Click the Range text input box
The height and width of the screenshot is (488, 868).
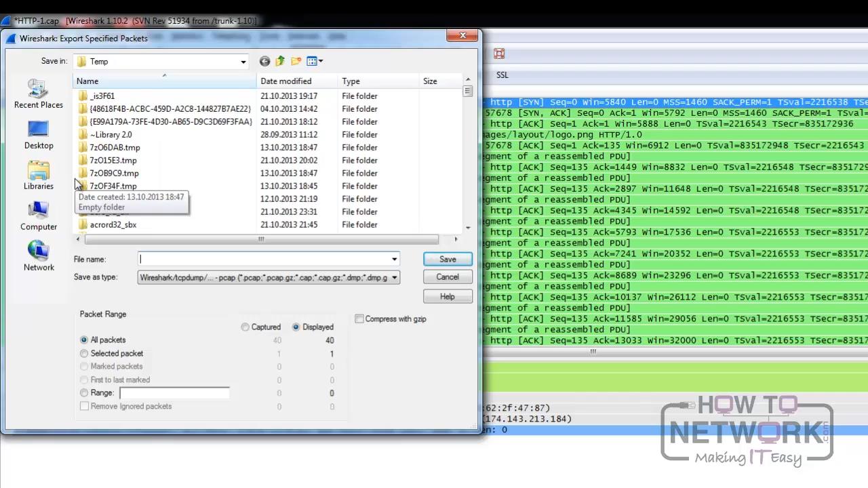pos(175,393)
